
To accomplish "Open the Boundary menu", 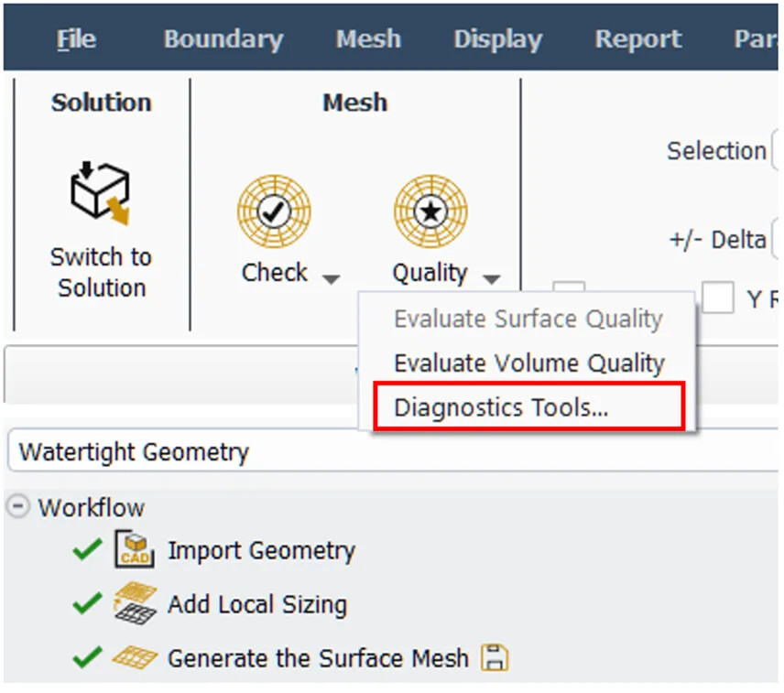I will [223, 39].
